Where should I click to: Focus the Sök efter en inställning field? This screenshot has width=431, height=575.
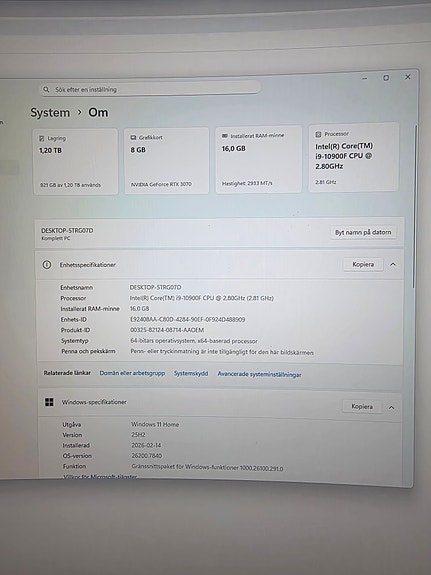[150, 89]
